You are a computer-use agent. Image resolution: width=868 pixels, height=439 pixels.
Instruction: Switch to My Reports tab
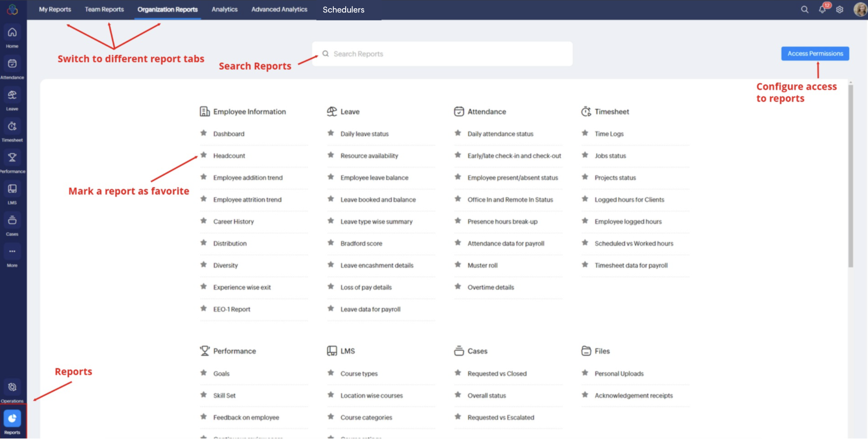55,10
